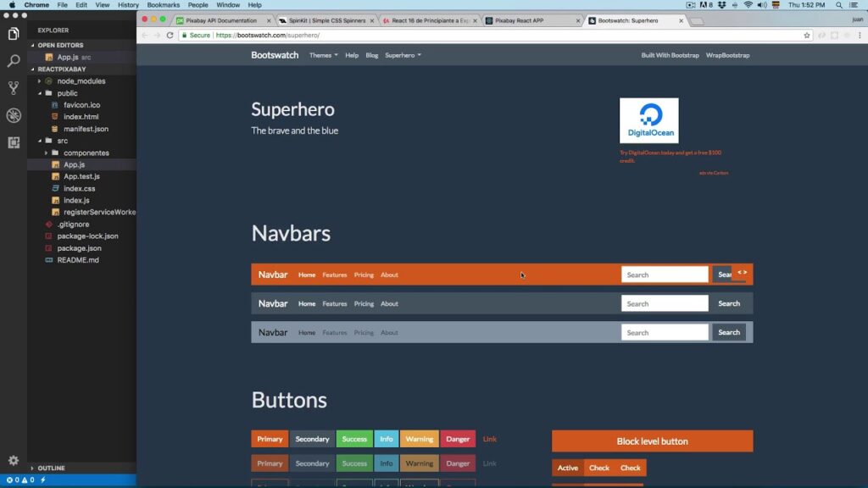868x488 pixels.
Task: Open the Bookmarks menu in menu bar
Action: pos(163,5)
